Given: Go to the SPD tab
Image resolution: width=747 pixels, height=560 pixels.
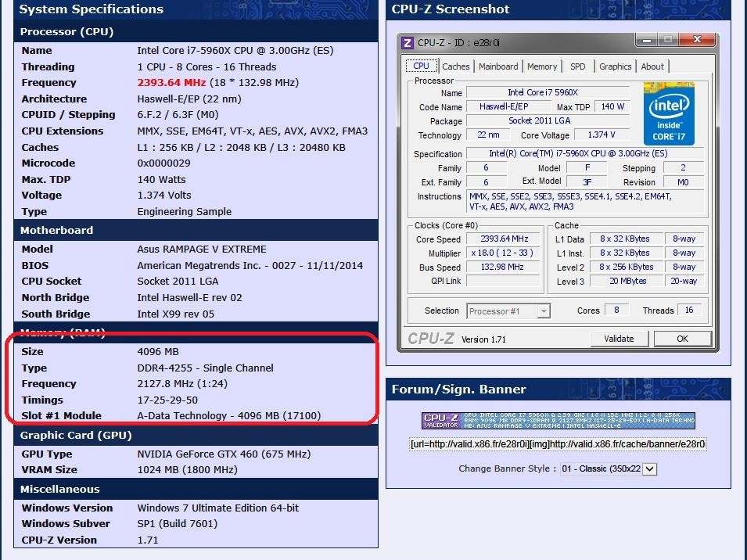Looking at the screenshot, I should 577,66.
